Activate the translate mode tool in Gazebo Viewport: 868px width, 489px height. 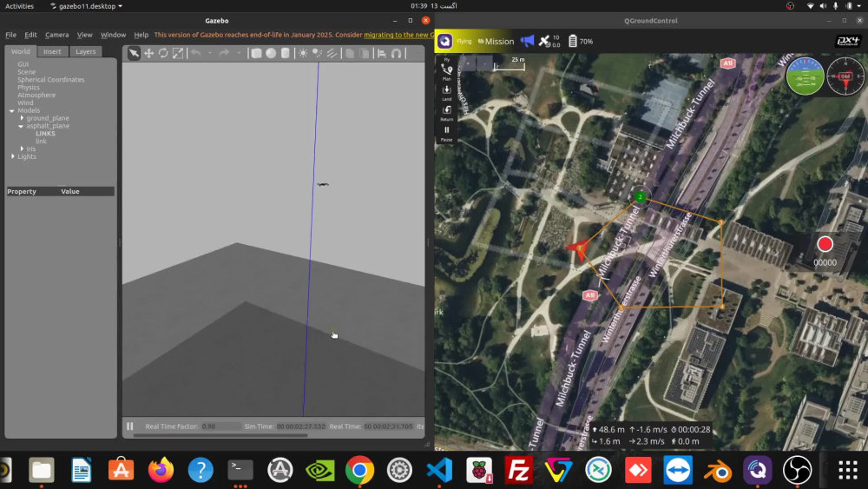pos(149,53)
